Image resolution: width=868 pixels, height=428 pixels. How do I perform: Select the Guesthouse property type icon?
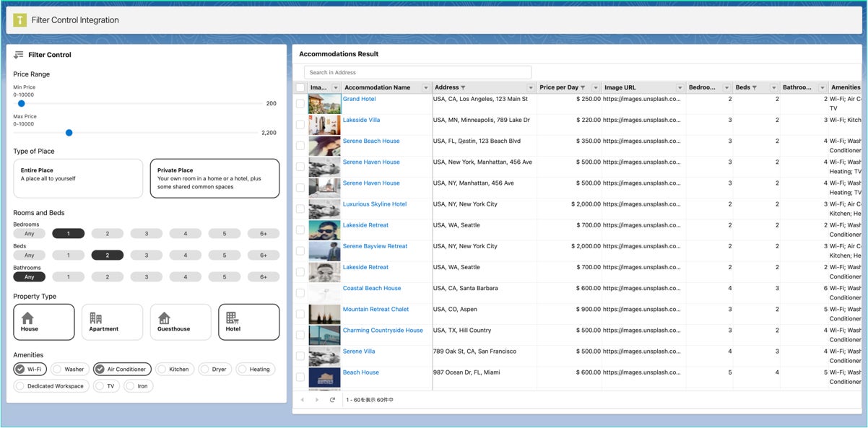coord(164,318)
